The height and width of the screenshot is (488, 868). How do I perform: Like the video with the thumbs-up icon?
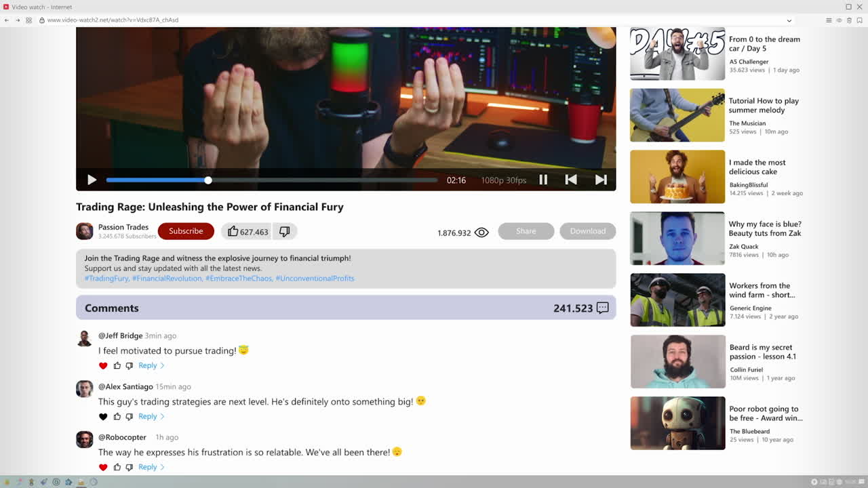pyautogui.click(x=233, y=231)
